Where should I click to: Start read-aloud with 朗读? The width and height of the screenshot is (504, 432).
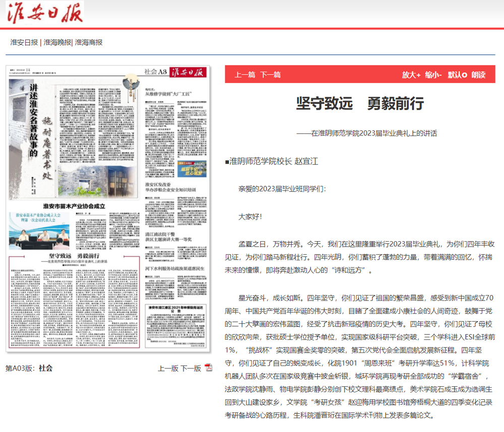pos(479,75)
